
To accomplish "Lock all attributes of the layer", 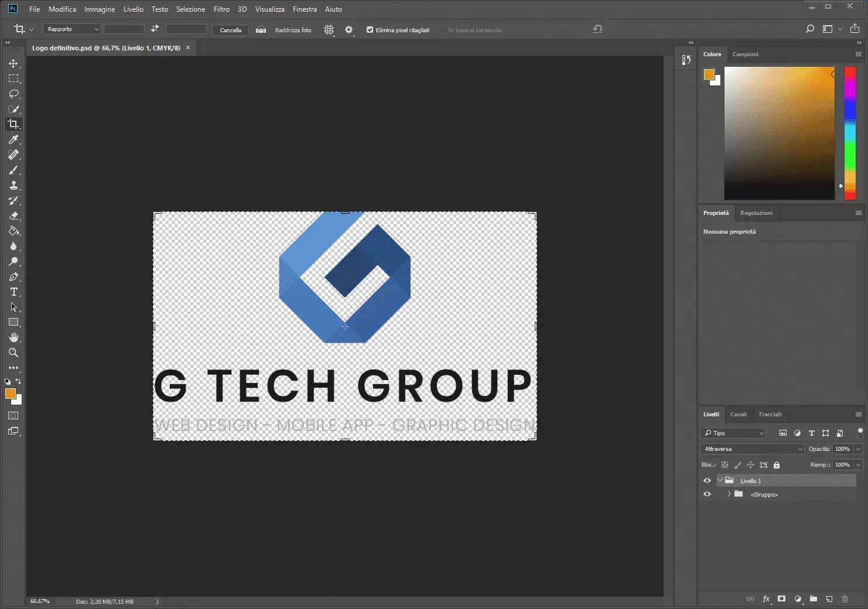I will 777,465.
